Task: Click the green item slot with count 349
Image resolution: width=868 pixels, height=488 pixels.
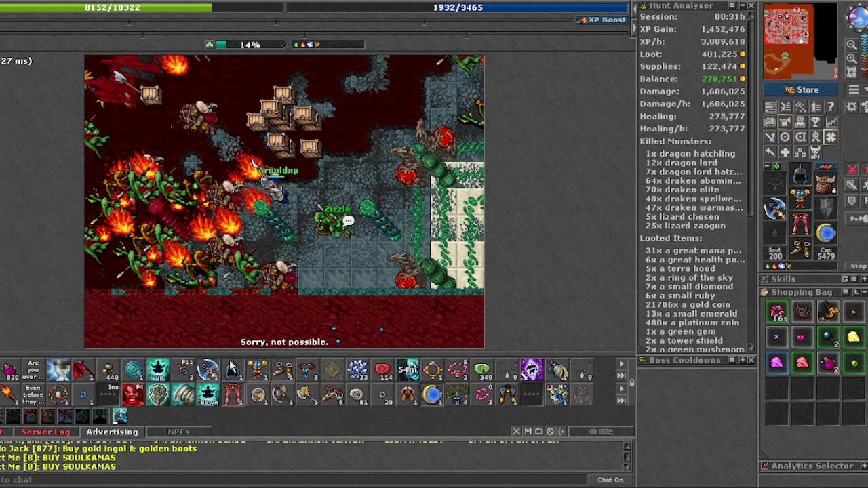Action: 482,370
